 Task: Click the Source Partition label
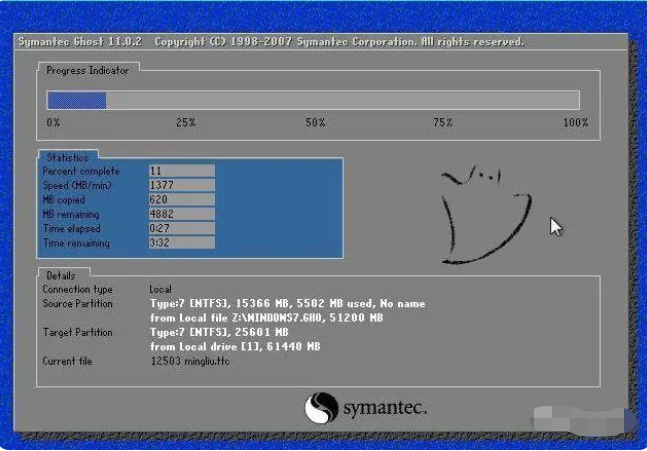tap(77, 303)
